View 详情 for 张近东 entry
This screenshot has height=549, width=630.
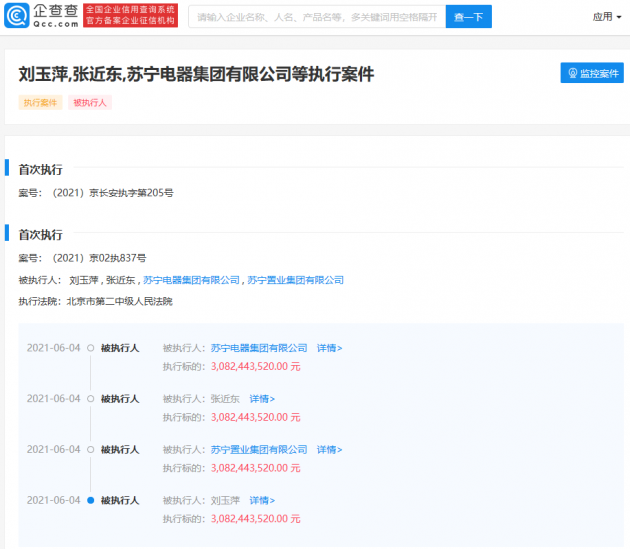pyautogui.click(x=262, y=399)
